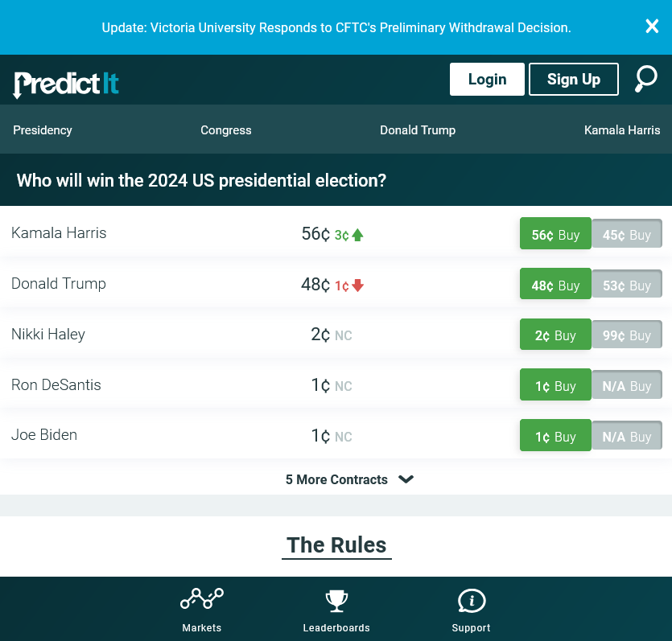Click the Login button

tap(487, 79)
